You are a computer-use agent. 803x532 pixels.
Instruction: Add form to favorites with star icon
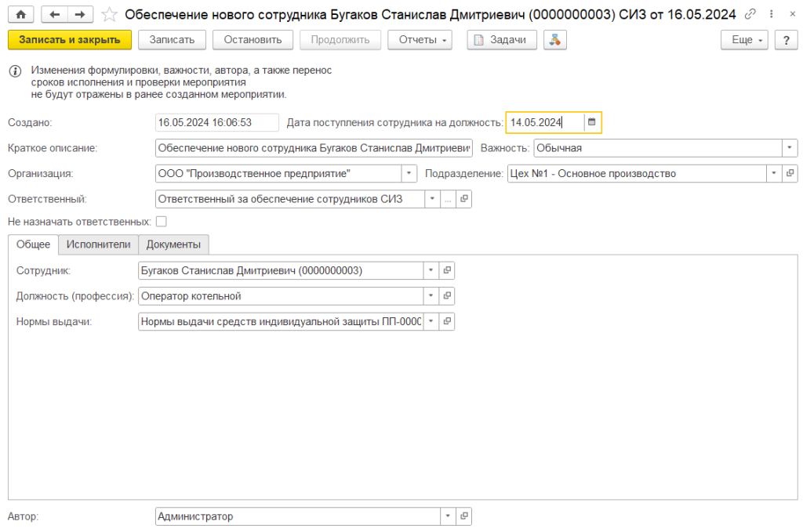[x=110, y=14]
